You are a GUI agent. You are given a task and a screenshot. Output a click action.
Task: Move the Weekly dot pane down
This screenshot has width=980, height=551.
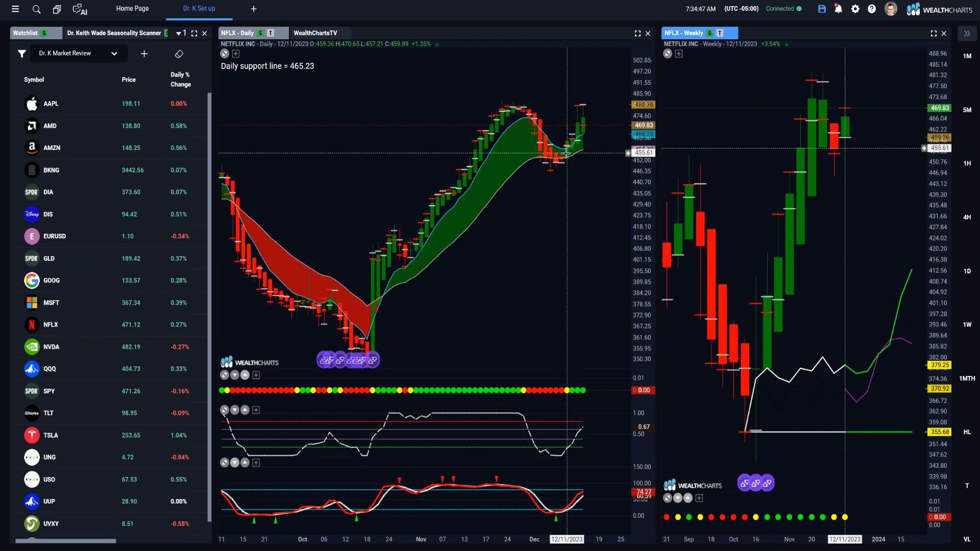678,498
